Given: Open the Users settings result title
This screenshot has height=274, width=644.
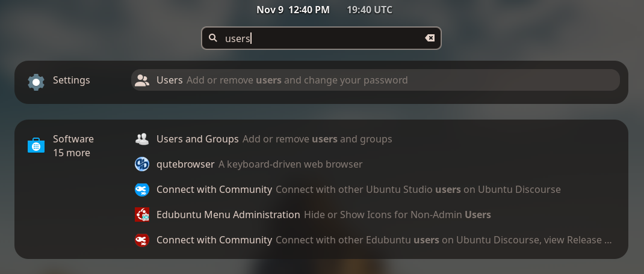Looking at the screenshot, I should pos(169,81).
